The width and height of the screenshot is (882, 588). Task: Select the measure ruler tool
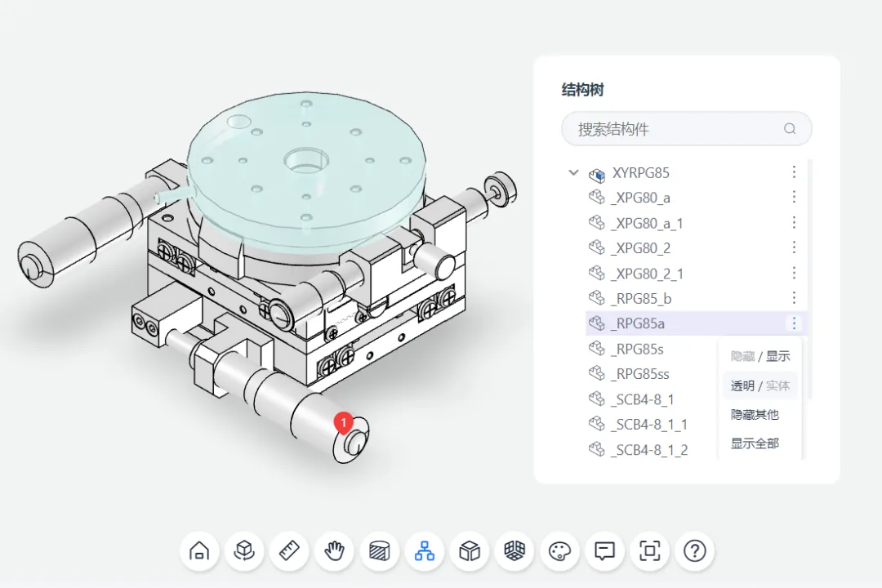289,551
